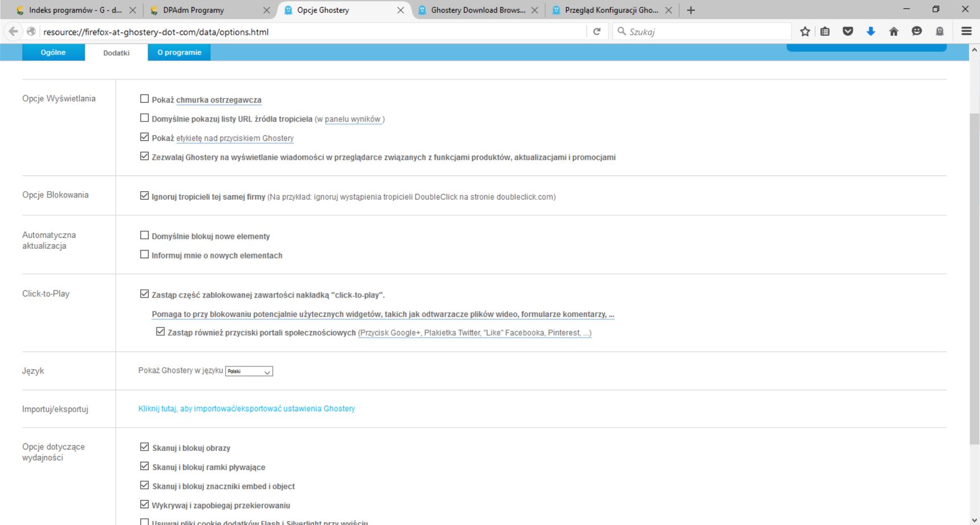The image size is (980, 525).
Task: Open a new tab with the plus button
Action: [x=691, y=10]
